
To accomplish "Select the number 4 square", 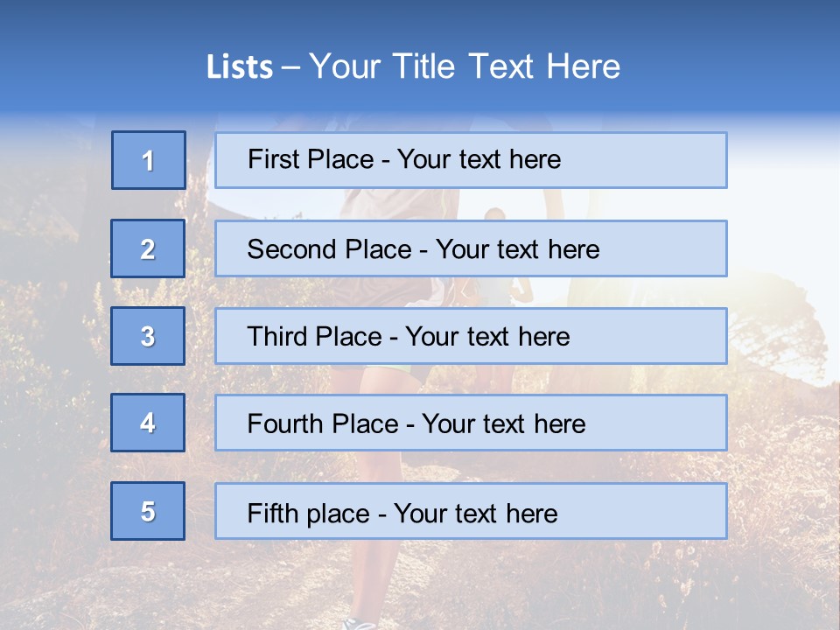I will click(x=148, y=423).
